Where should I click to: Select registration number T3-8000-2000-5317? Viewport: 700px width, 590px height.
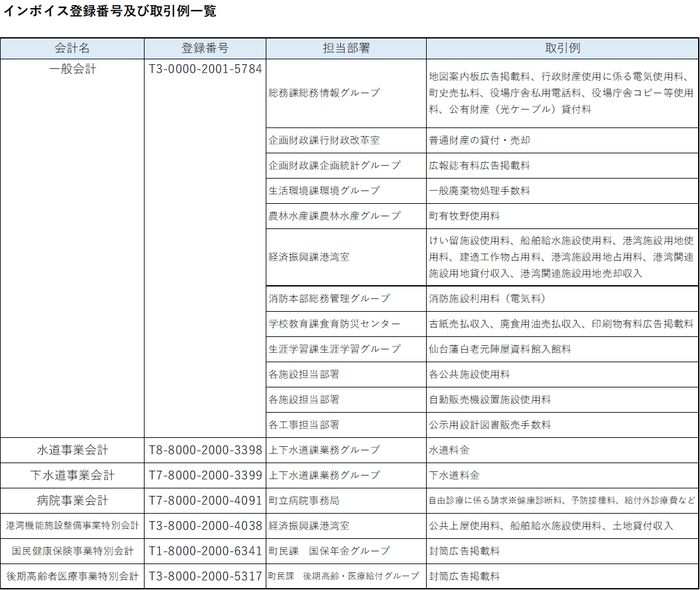[205, 576]
